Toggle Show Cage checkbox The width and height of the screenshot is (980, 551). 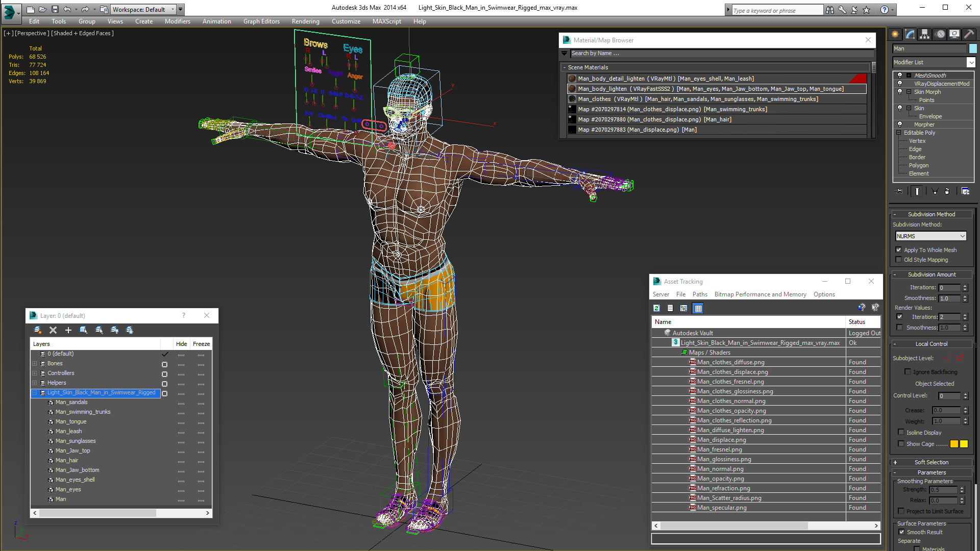tap(901, 444)
